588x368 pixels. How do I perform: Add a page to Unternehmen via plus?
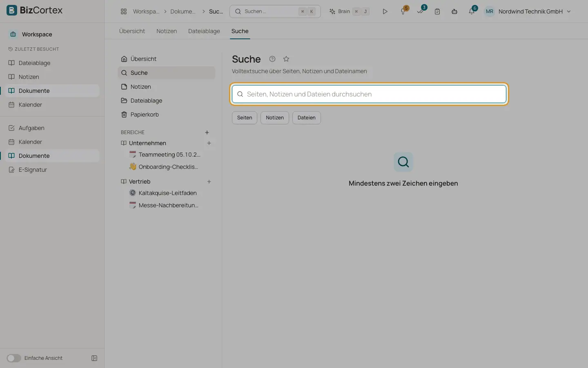(x=209, y=143)
